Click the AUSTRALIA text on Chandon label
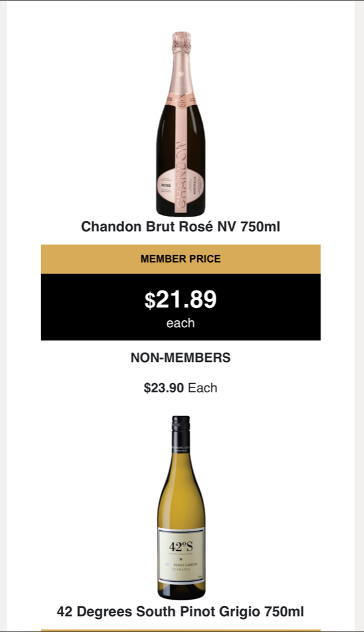364x632 pixels. click(196, 186)
